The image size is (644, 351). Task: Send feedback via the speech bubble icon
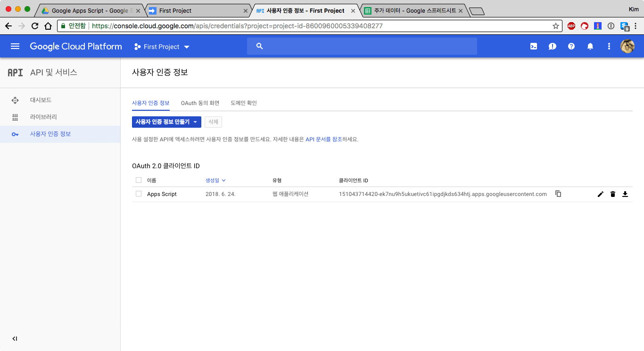(x=552, y=46)
